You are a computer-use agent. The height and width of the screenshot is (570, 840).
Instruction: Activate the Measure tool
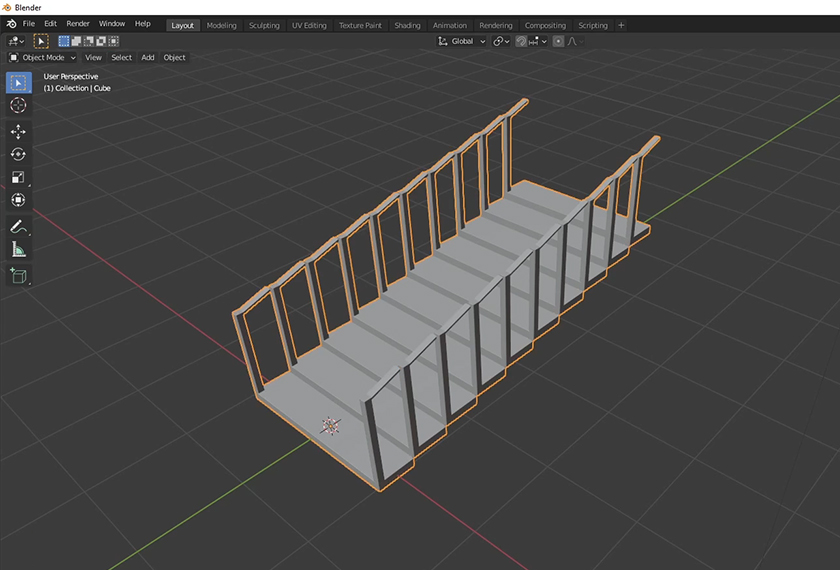(x=18, y=250)
